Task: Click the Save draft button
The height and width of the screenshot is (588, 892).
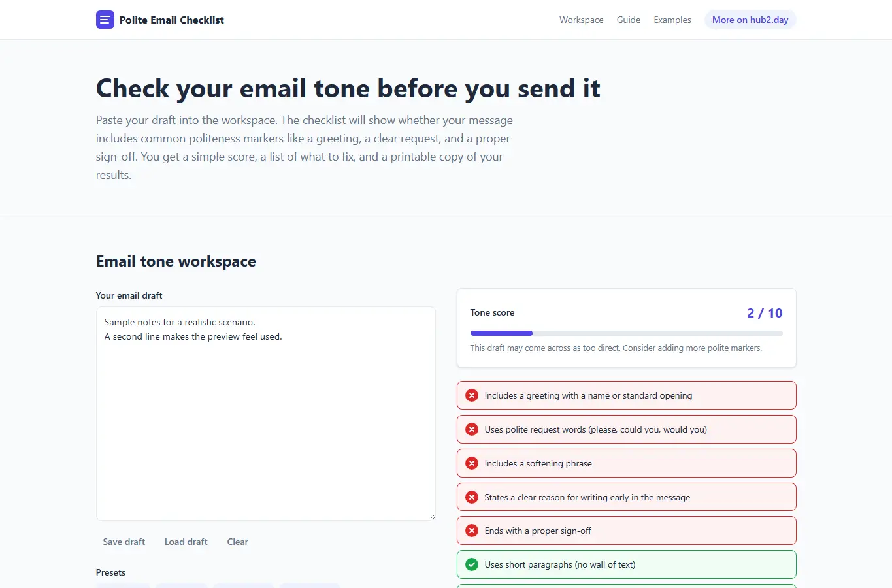Action: tap(124, 542)
